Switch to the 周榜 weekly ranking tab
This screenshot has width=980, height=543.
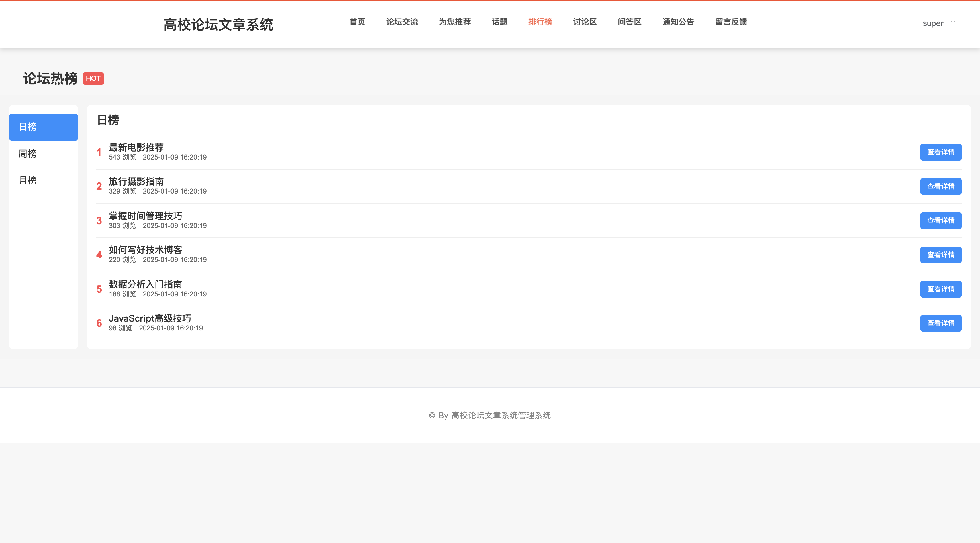coord(28,154)
